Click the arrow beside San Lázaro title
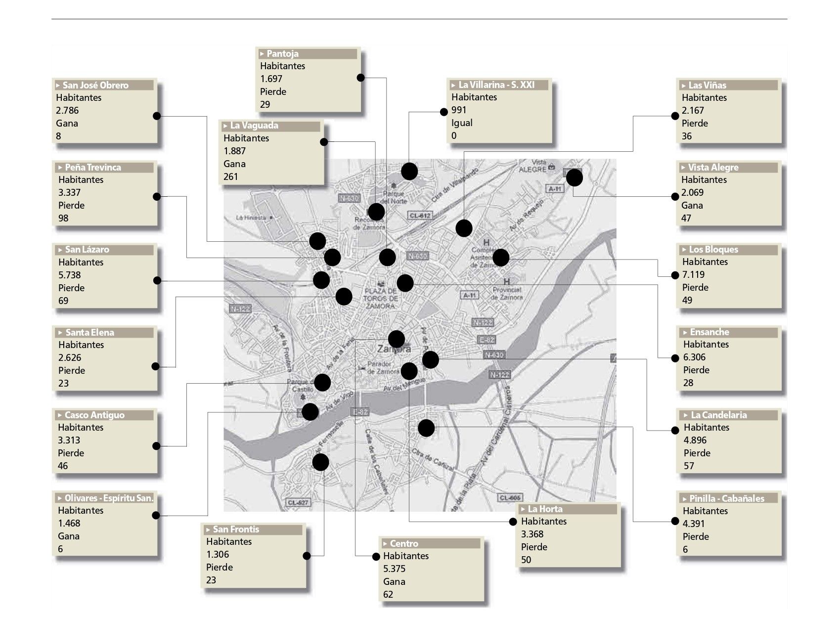 (x=60, y=250)
